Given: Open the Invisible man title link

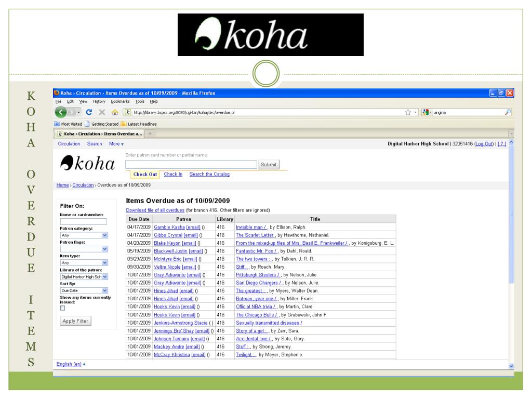Looking at the screenshot, I should pyautogui.click(x=251, y=228).
